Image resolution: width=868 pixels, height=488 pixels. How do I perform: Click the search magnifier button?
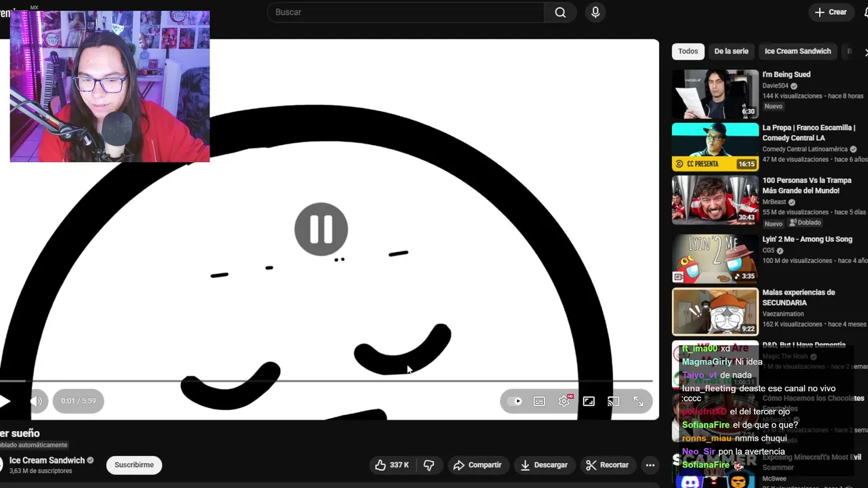(560, 12)
